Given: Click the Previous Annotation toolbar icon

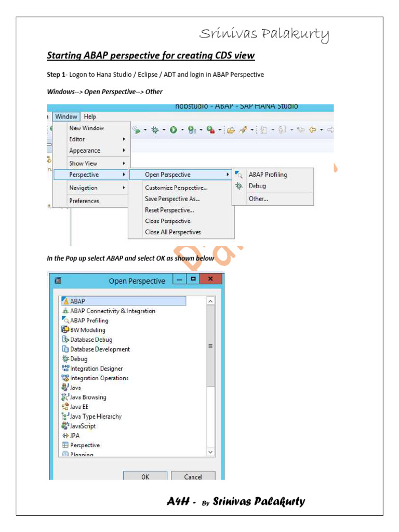Looking at the screenshot, I should pos(282,129).
